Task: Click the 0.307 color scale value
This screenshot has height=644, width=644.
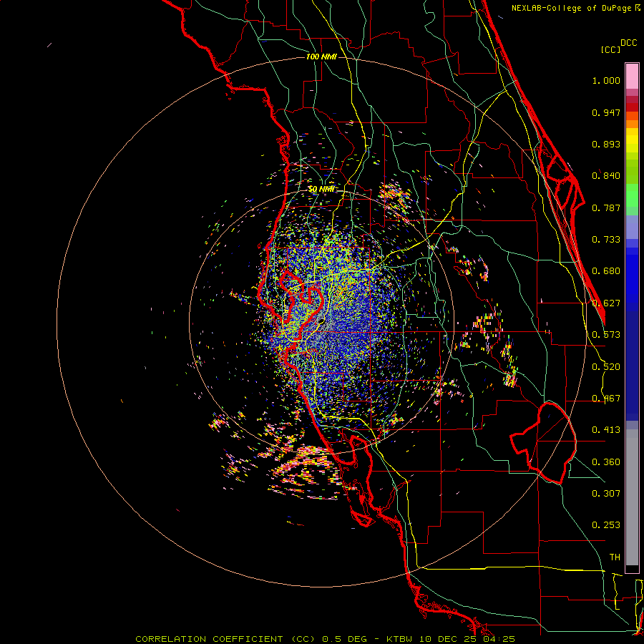Action: [606, 493]
